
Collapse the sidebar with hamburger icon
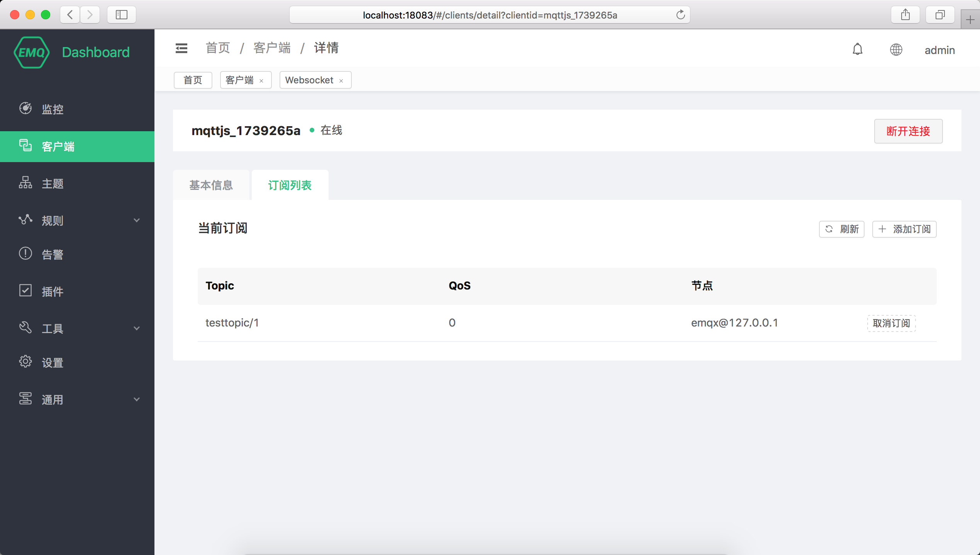tap(181, 48)
